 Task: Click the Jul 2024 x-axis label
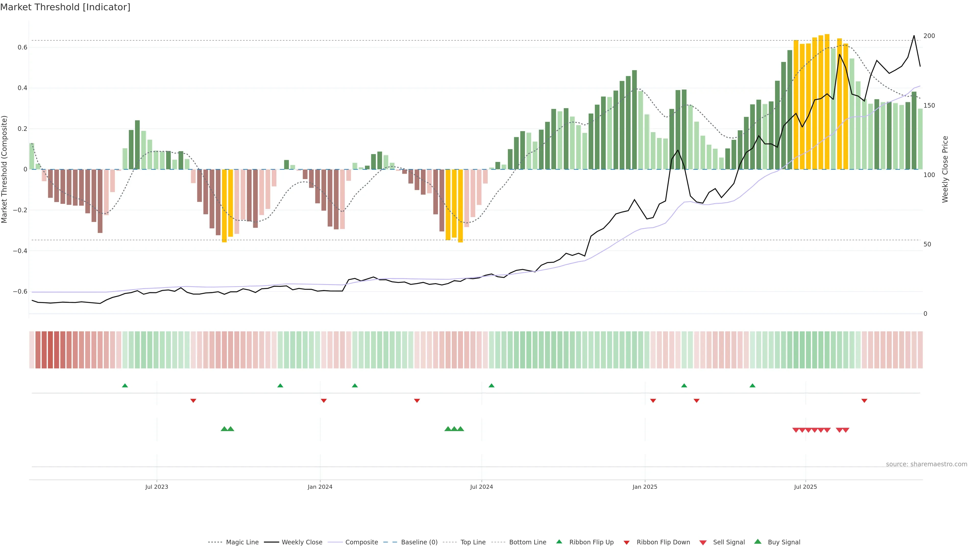(481, 487)
